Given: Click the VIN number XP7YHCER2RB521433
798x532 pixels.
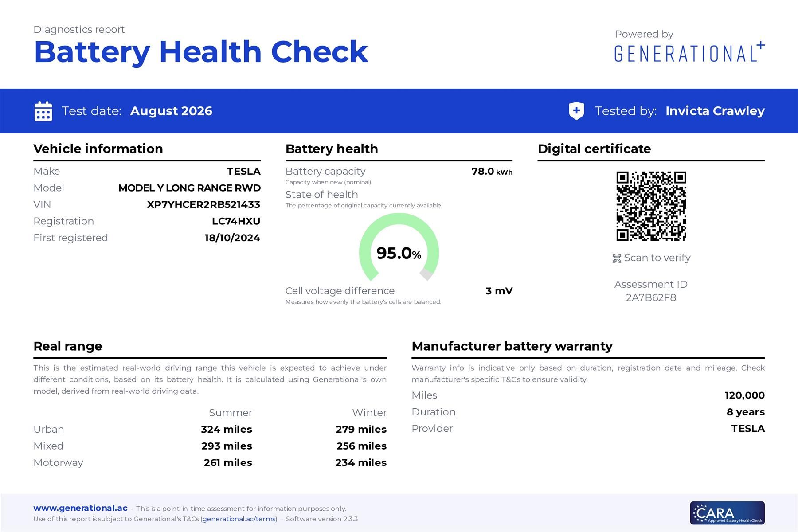Looking at the screenshot, I should tap(203, 204).
